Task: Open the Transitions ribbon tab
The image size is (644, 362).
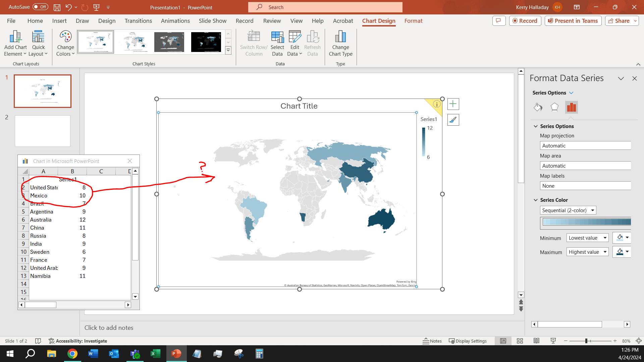Action: coord(138,21)
